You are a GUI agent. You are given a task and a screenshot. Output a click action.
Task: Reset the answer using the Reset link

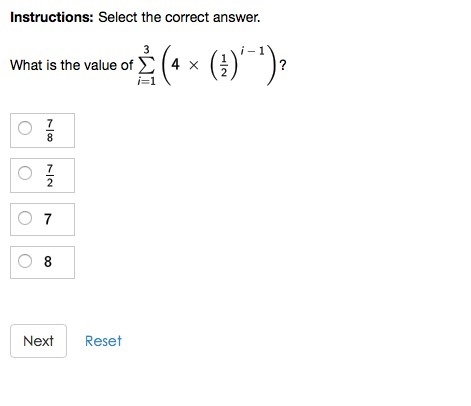point(103,341)
